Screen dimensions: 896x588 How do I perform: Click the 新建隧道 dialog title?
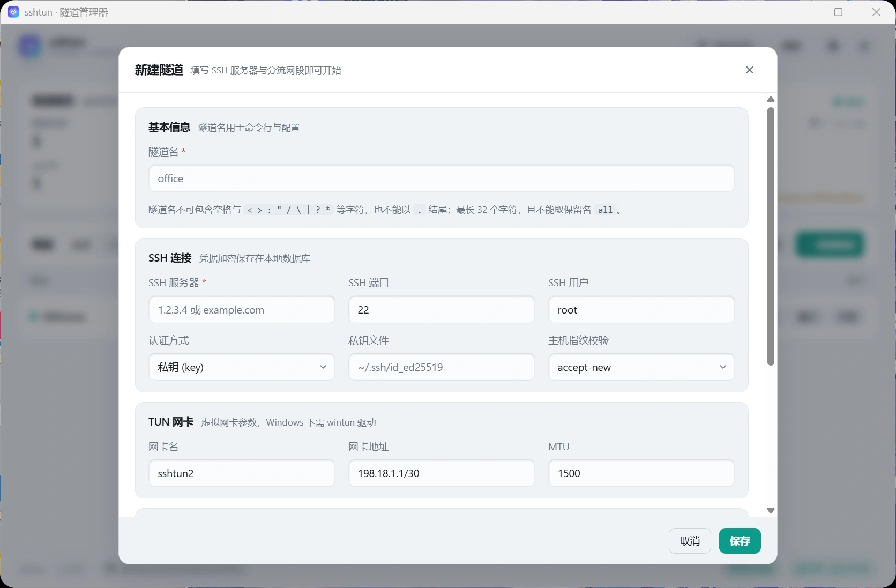(x=159, y=70)
